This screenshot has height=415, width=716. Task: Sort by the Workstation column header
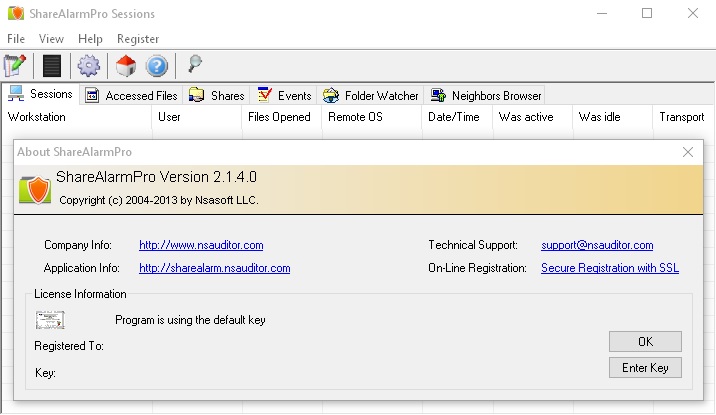pyautogui.click(x=37, y=117)
